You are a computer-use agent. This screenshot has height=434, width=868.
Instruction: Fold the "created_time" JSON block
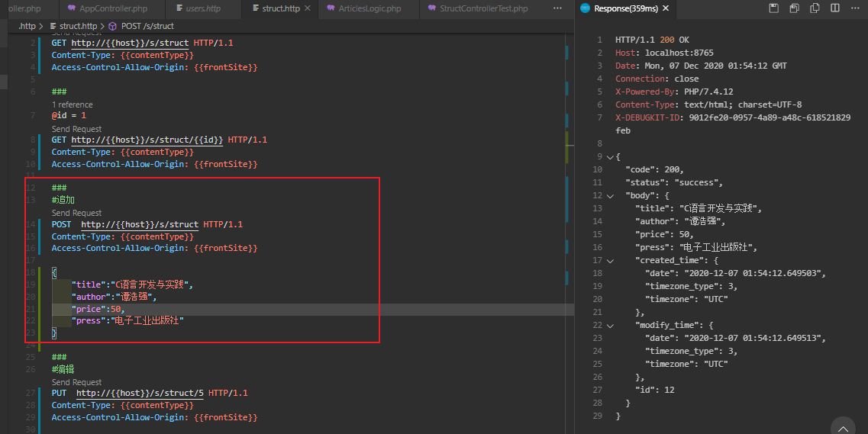point(609,260)
